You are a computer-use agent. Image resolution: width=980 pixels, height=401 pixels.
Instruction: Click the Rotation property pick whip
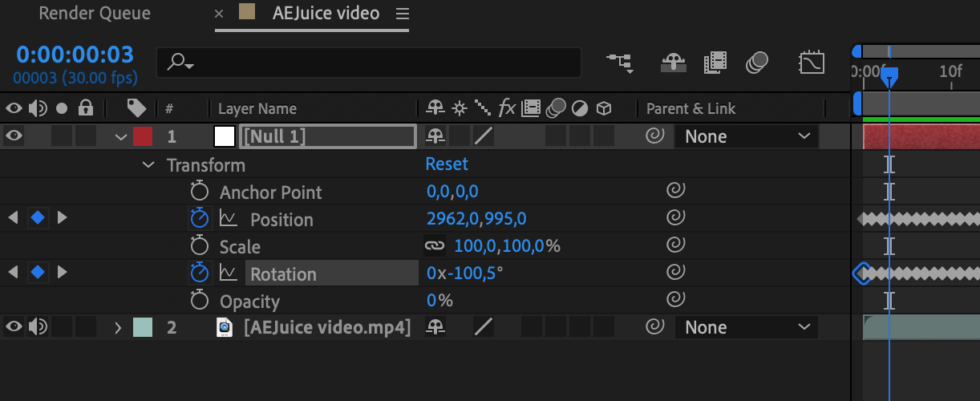(x=675, y=273)
